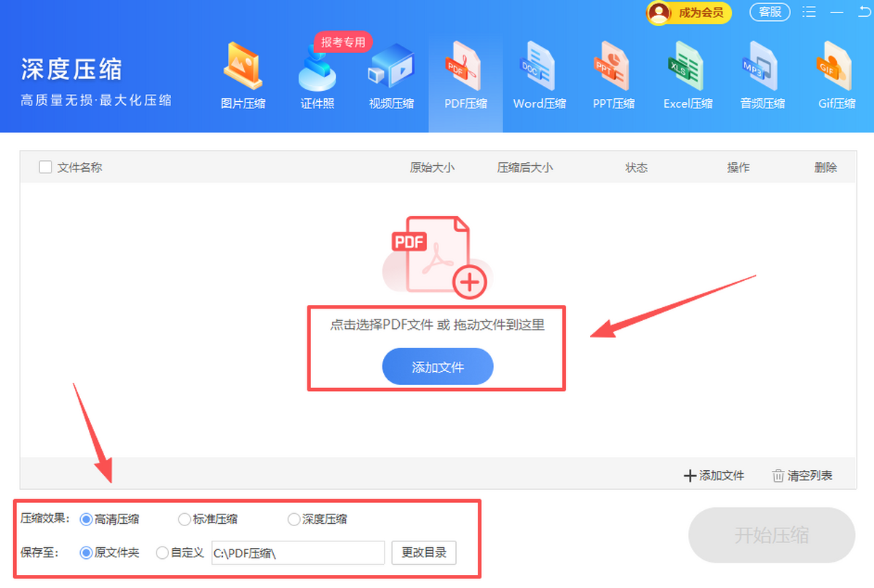Click the 状态 column header

pos(637,167)
